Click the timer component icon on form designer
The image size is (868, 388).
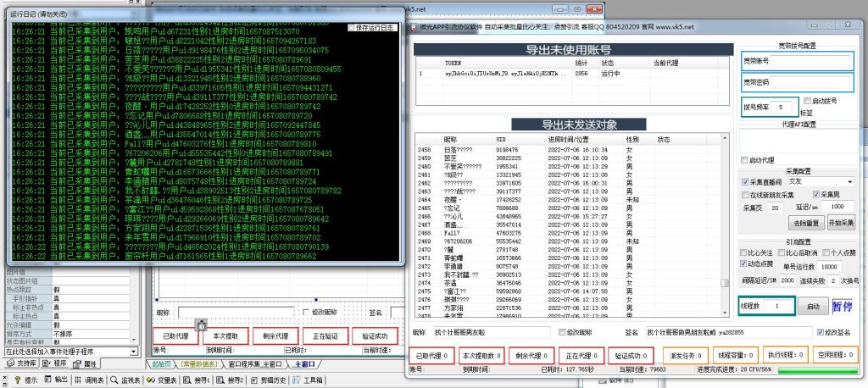(x=201, y=324)
